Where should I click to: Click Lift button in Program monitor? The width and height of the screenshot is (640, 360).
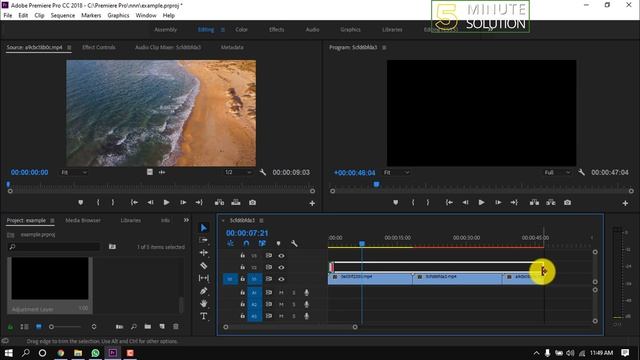[x=534, y=202]
